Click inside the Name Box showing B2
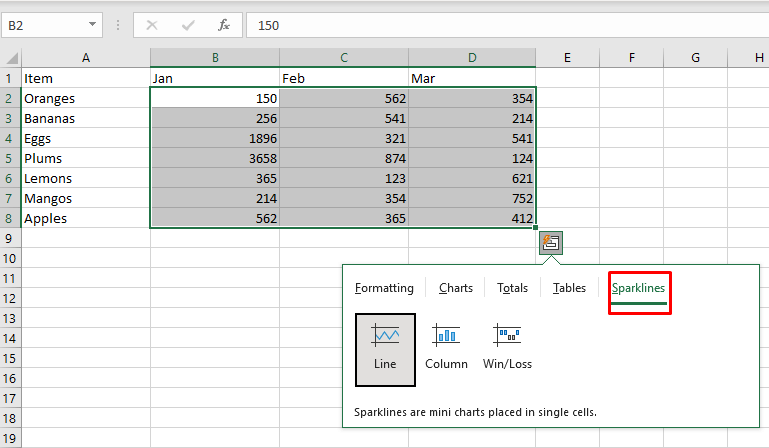Screen dimensions: 769x448 40,24
